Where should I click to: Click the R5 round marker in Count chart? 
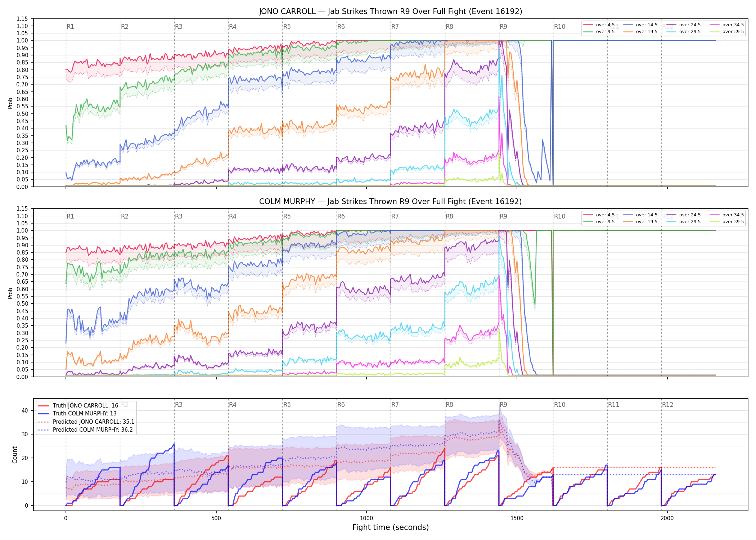click(287, 405)
